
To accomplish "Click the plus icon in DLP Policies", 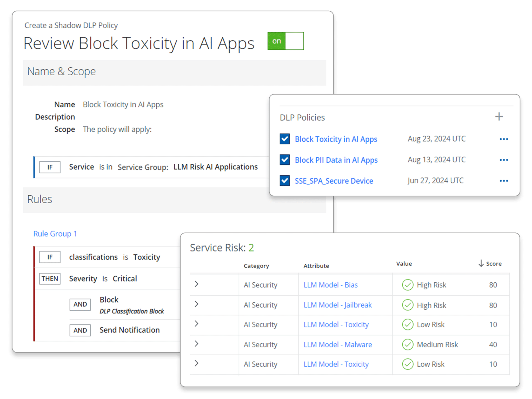I will (x=499, y=117).
